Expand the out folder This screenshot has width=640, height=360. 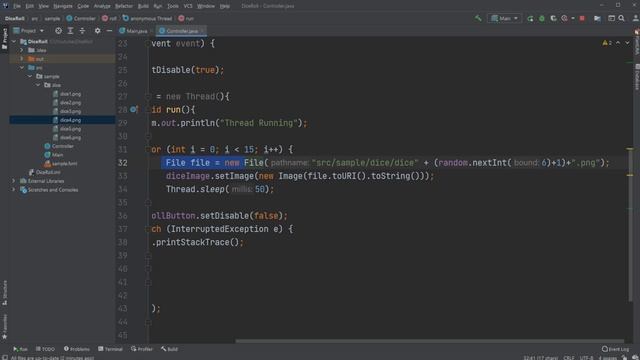coord(22,59)
